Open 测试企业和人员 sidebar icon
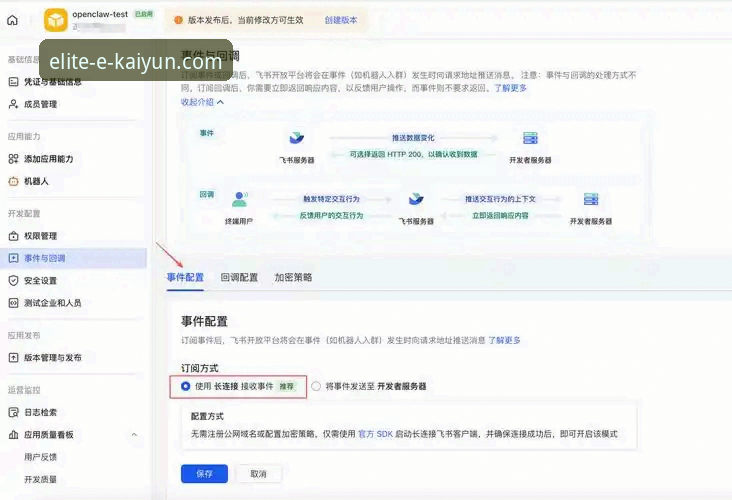The image size is (732, 500). (14, 303)
